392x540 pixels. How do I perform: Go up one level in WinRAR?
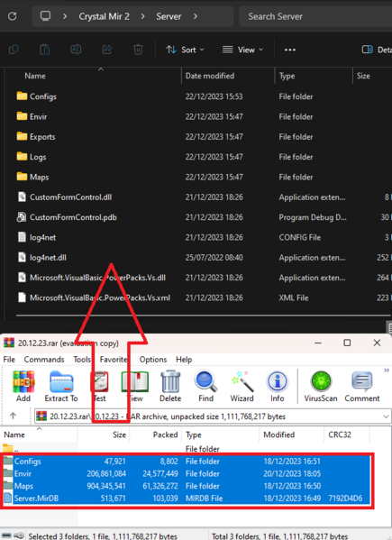14,416
